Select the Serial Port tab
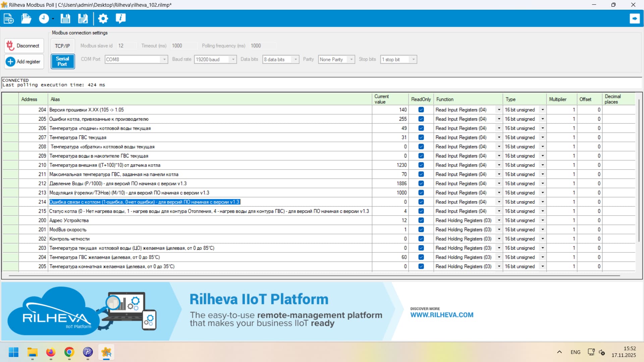 [x=62, y=61]
